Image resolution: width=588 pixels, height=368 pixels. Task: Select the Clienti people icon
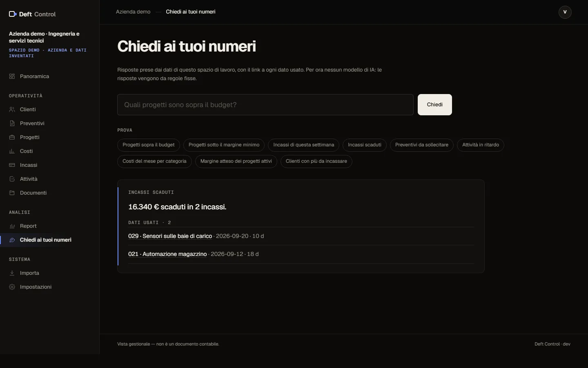click(12, 110)
